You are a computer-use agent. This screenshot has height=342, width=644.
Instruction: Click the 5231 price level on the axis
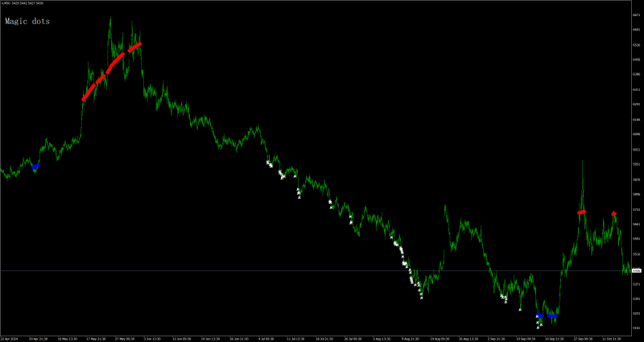[x=637, y=313]
